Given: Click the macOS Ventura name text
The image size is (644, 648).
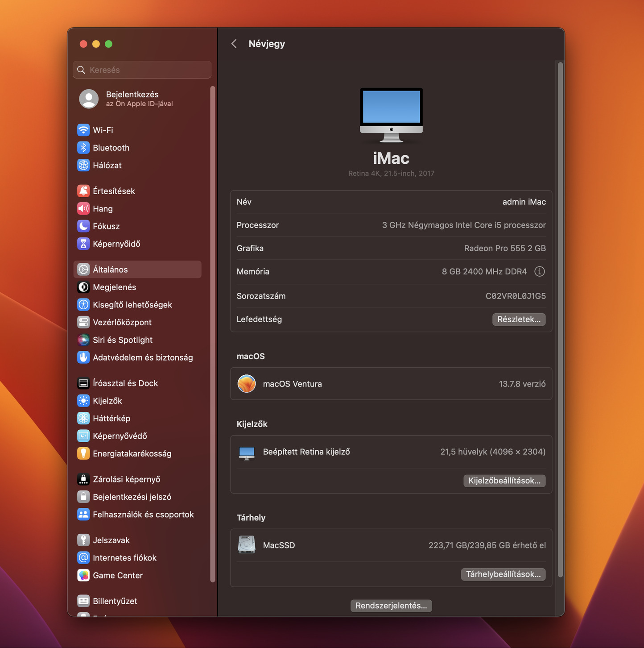Looking at the screenshot, I should 293,384.
